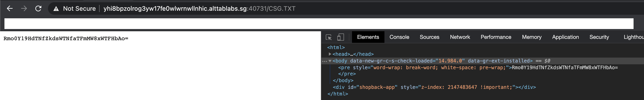Click the browser forward arrow

tap(24, 8)
